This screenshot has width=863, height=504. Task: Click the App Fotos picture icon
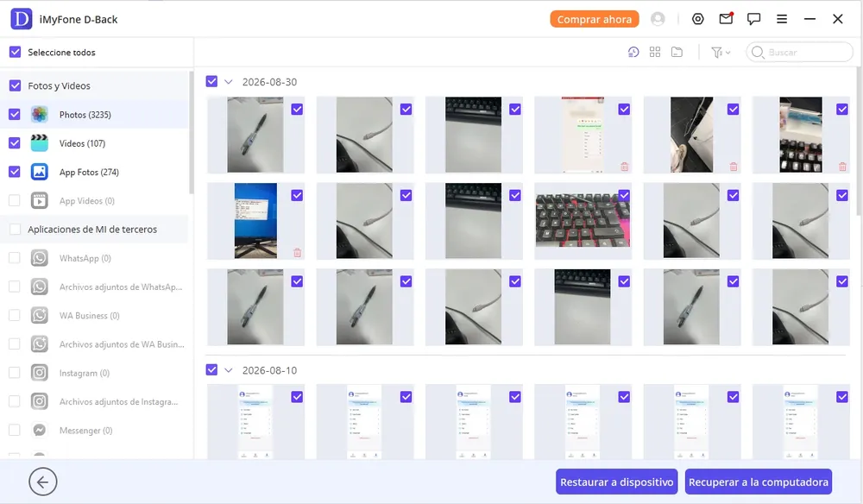click(x=39, y=172)
